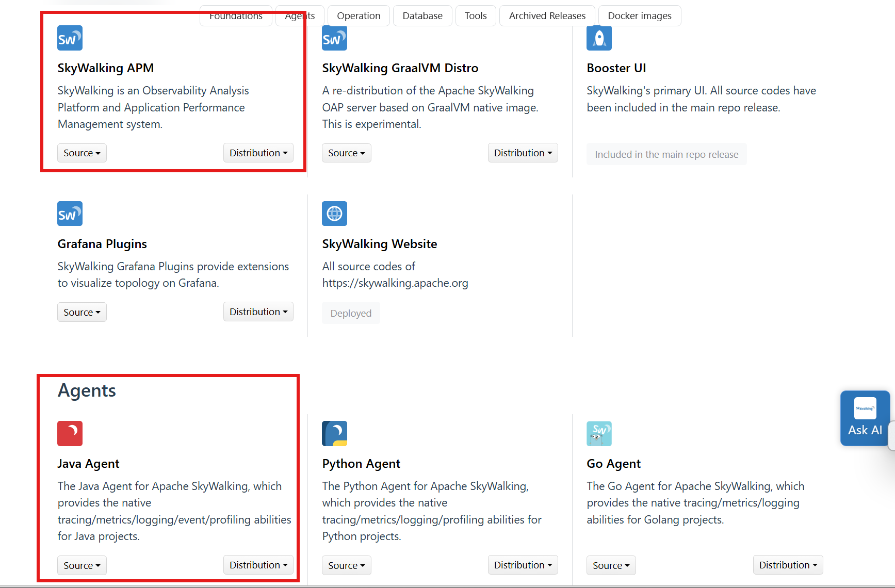
Task: Click the Deployed button under SkyWalking Website
Action: 351,313
